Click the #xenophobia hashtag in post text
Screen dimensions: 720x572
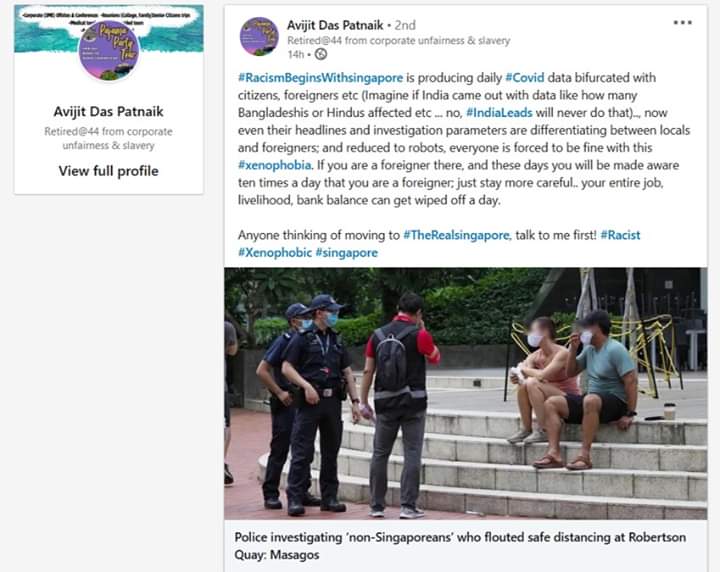pyautogui.click(x=275, y=165)
